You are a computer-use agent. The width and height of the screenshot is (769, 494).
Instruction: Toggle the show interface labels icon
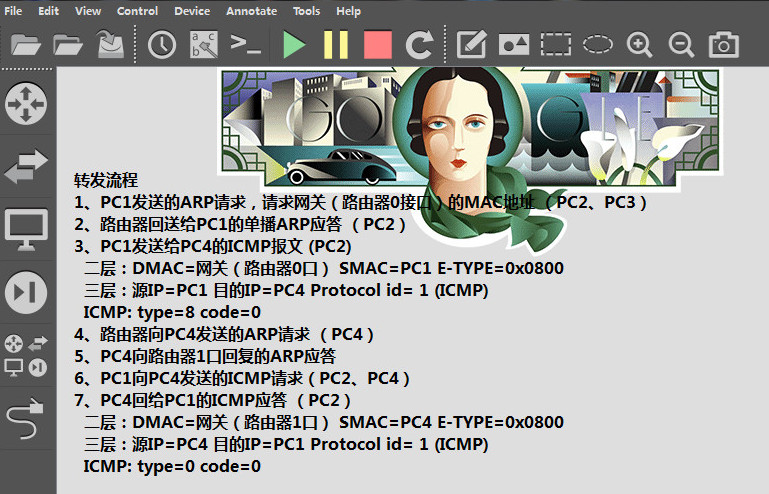204,45
